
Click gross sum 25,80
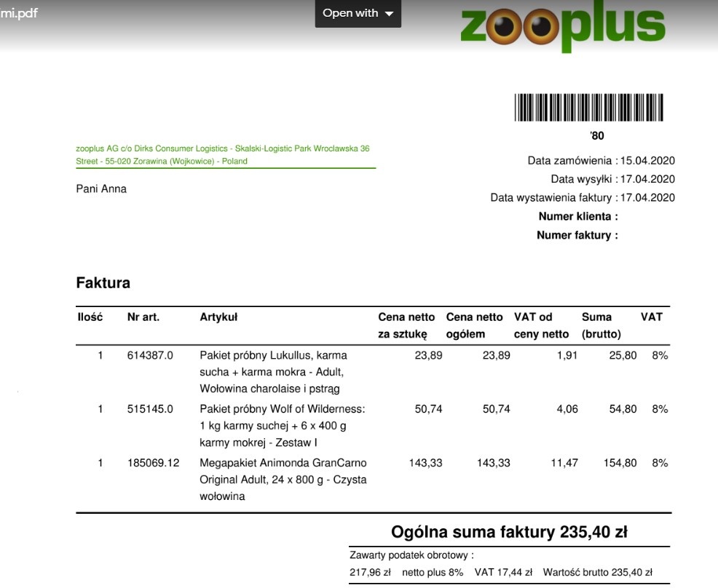point(623,356)
